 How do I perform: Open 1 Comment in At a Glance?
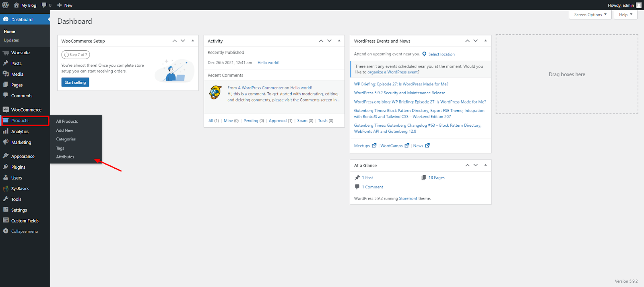(372, 187)
